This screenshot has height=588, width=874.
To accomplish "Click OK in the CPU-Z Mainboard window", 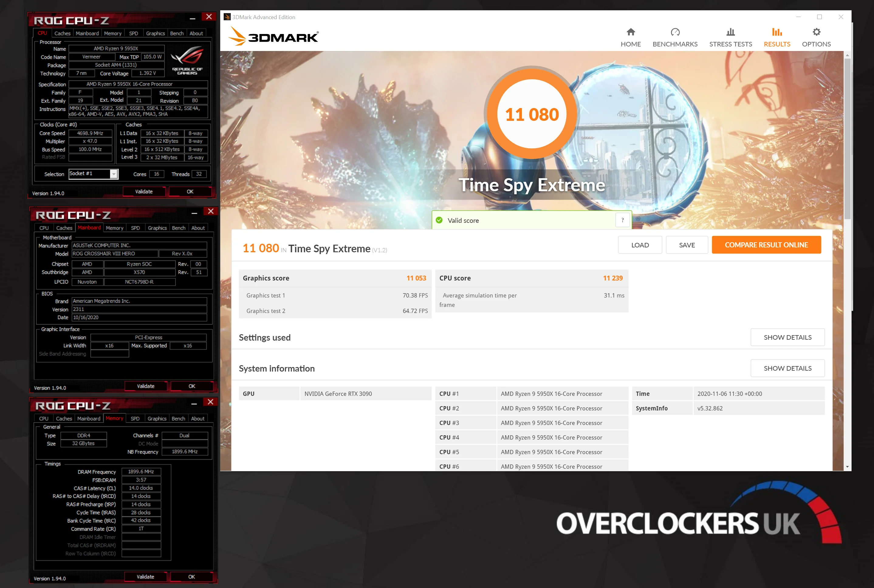I will click(192, 386).
